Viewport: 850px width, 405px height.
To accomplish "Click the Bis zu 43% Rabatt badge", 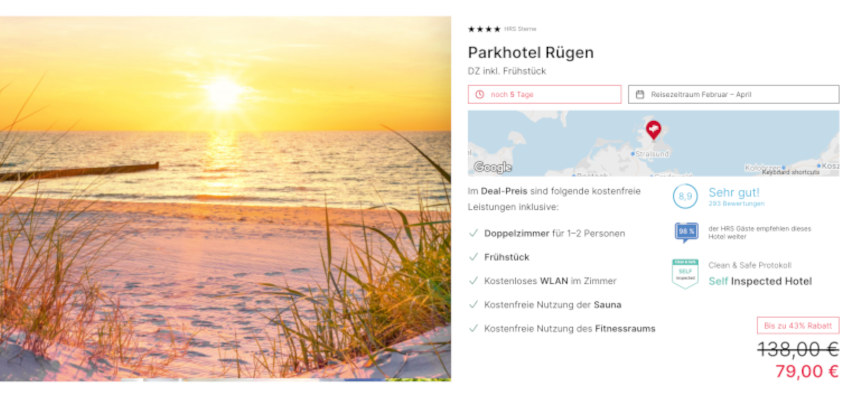I will pyautogui.click(x=798, y=326).
